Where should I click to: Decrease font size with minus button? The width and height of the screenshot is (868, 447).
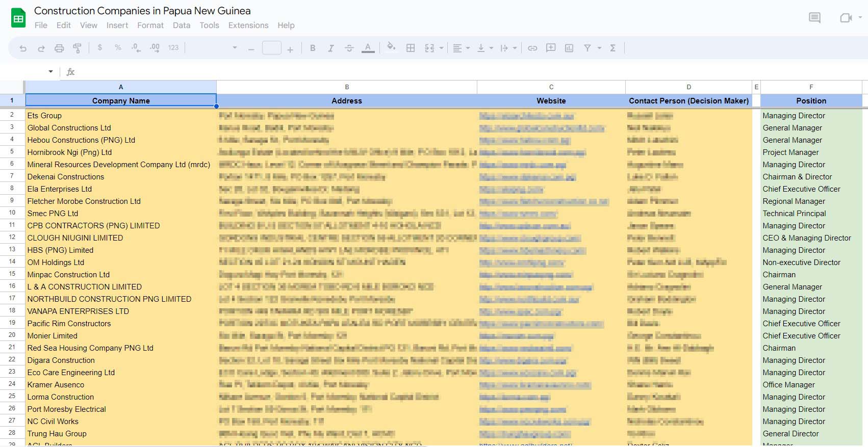[x=251, y=49]
